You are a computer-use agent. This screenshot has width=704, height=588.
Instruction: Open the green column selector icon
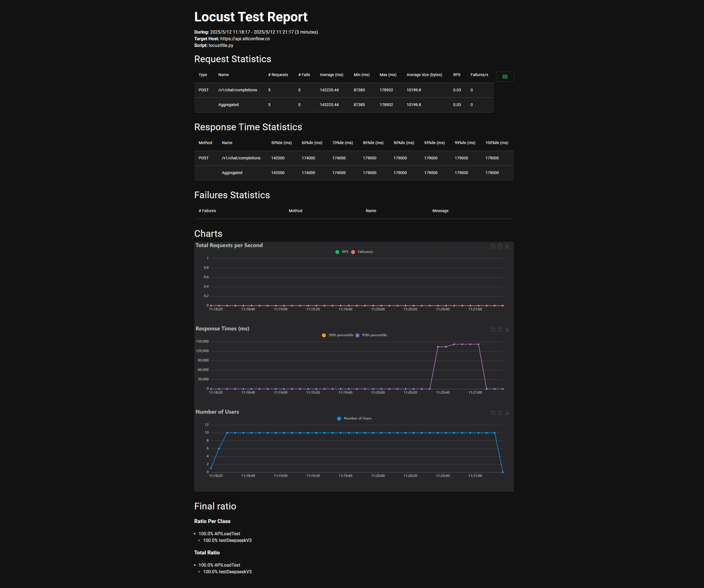pos(505,77)
